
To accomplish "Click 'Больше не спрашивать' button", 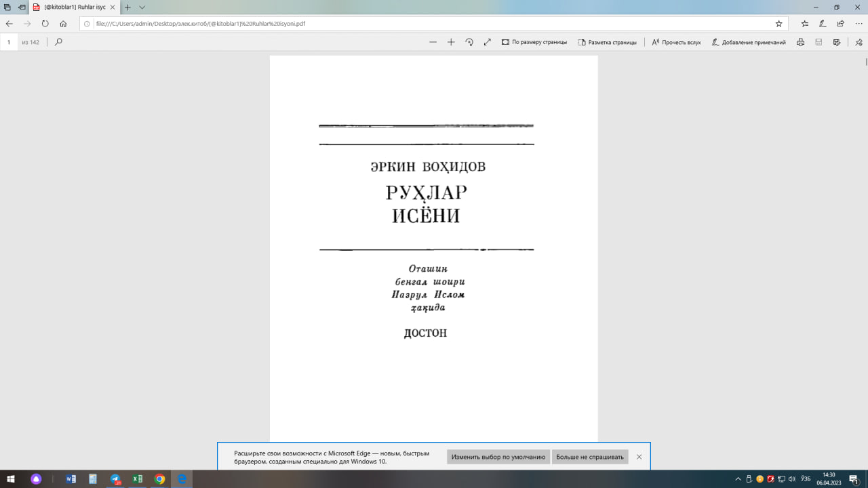I will click(x=589, y=457).
